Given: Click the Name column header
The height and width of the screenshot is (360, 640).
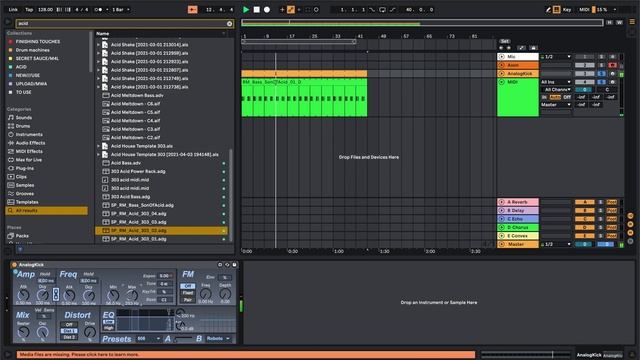Looking at the screenshot, I should (x=102, y=33).
